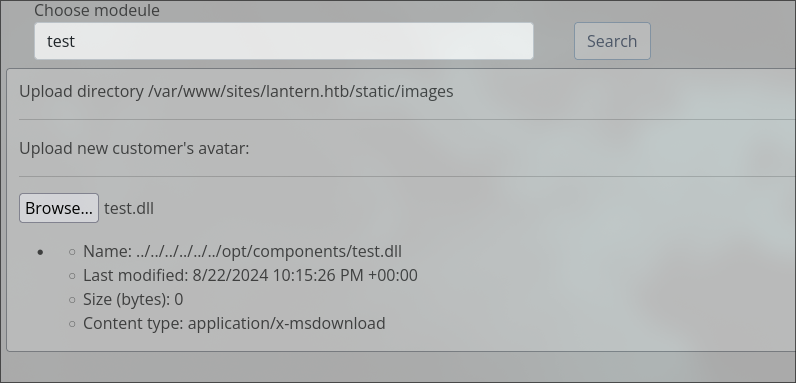Click the "Size (bytes): 0" entry
Screen dimensions: 796x383
pyautogui.click(x=133, y=300)
